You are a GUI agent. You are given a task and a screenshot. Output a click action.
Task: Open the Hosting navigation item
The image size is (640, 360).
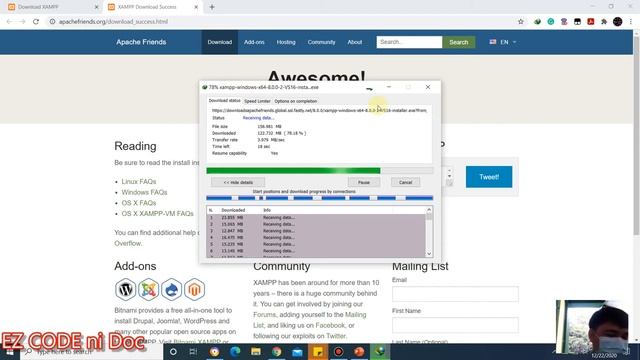click(286, 42)
